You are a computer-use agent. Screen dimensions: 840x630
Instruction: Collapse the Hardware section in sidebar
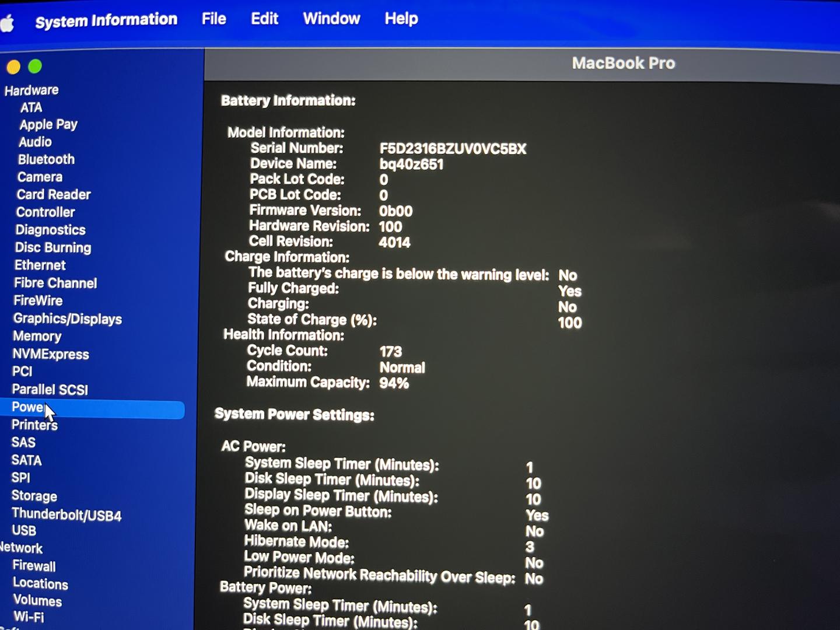coord(32,90)
